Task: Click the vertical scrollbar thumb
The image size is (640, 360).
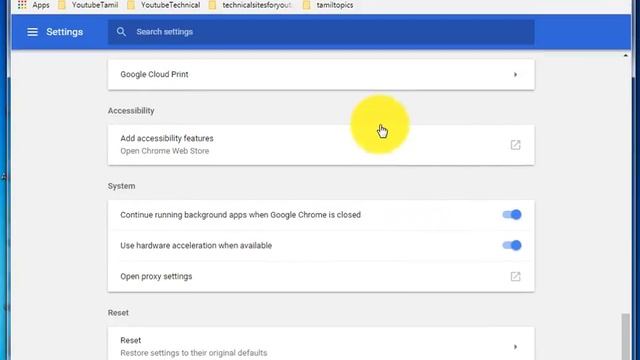Action: (x=625, y=337)
